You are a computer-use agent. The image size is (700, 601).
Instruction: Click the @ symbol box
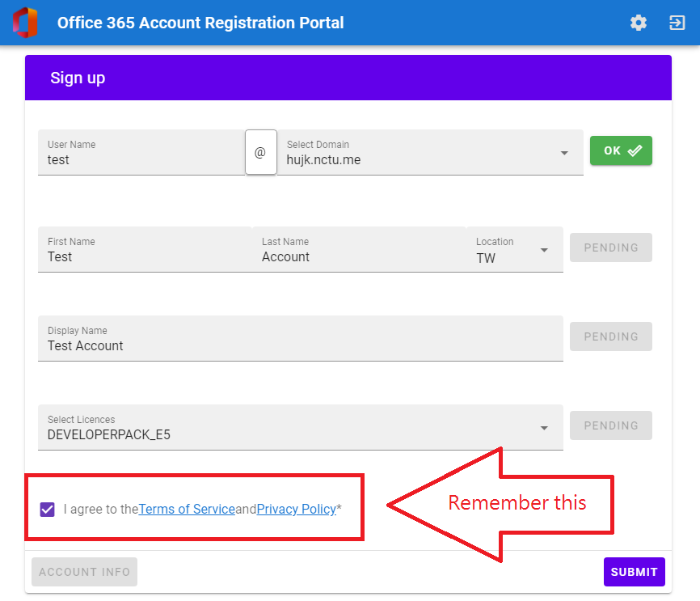261,152
